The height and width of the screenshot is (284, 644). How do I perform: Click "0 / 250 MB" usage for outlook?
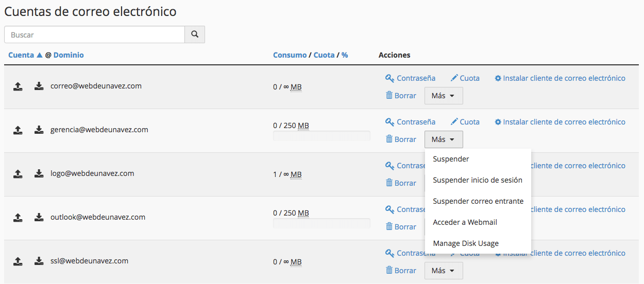pos(291,213)
